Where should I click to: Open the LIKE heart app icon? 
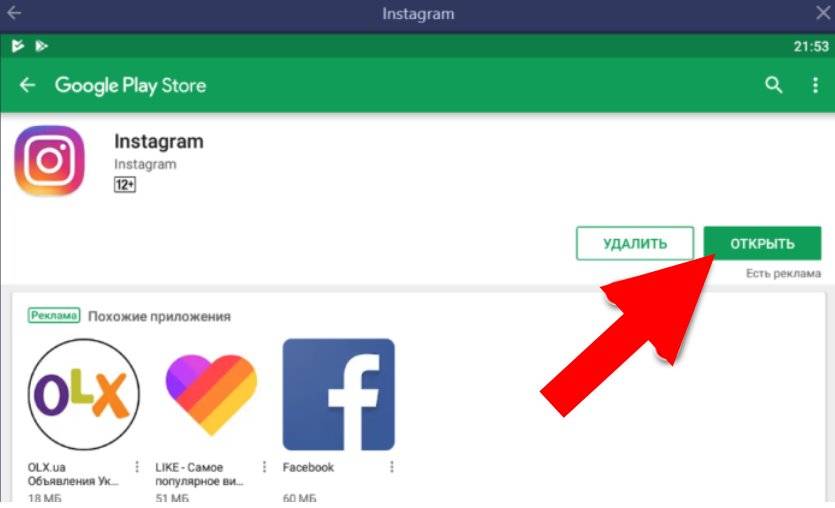pyautogui.click(x=211, y=395)
